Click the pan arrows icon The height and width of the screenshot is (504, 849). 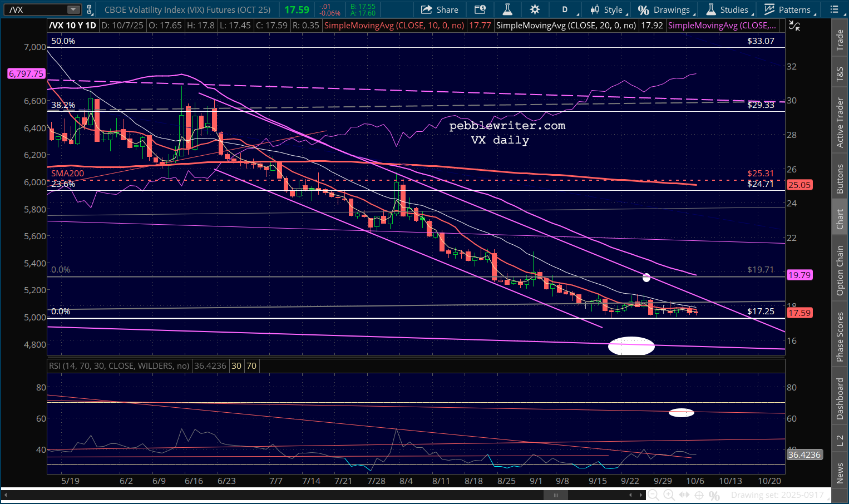coord(684,495)
